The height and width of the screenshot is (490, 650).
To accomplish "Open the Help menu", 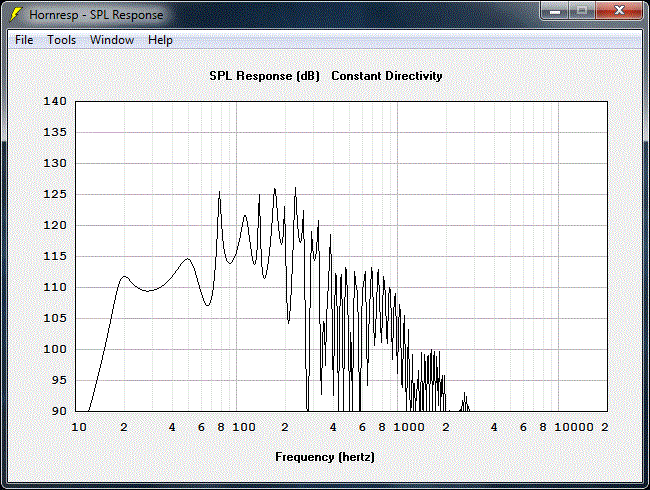I will (160, 40).
